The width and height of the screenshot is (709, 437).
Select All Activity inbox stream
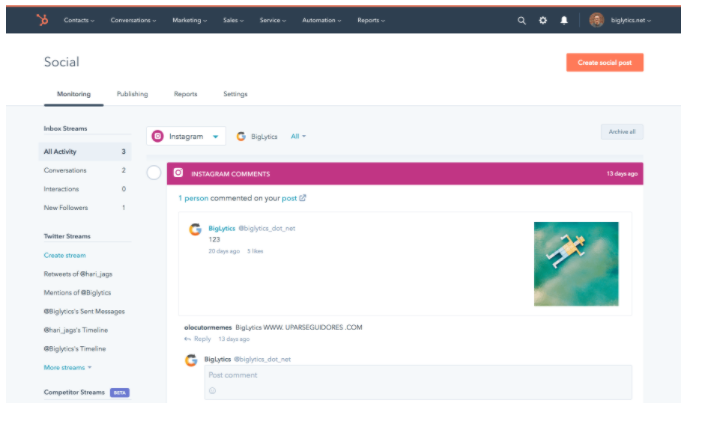[x=85, y=152]
